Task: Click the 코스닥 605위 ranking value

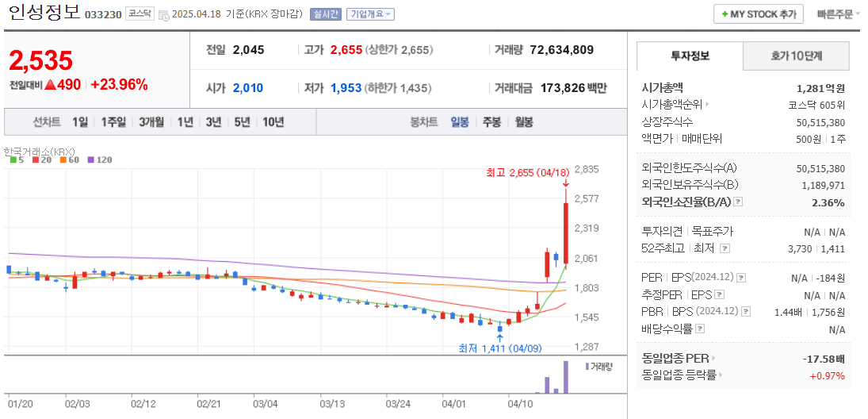Action: pyautogui.click(x=816, y=104)
